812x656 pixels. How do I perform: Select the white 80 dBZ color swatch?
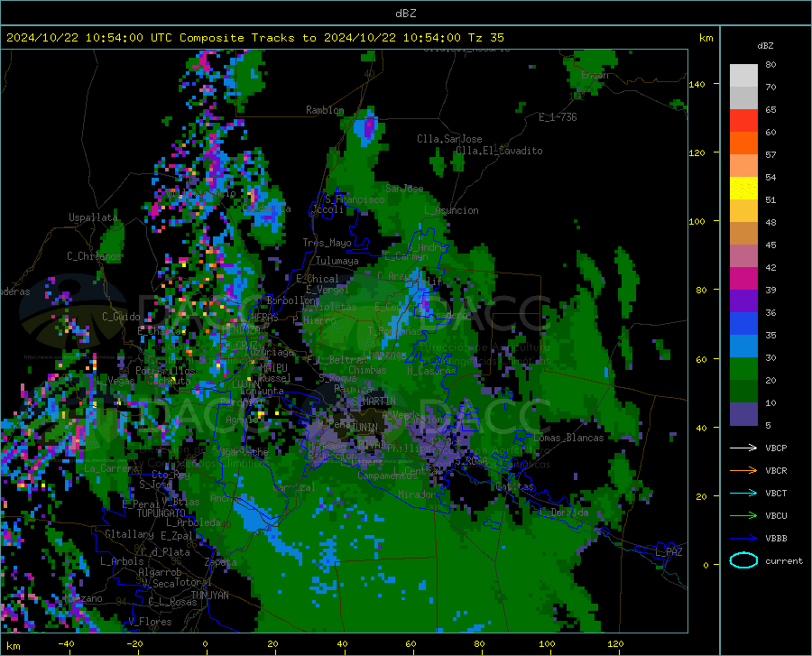[743, 76]
